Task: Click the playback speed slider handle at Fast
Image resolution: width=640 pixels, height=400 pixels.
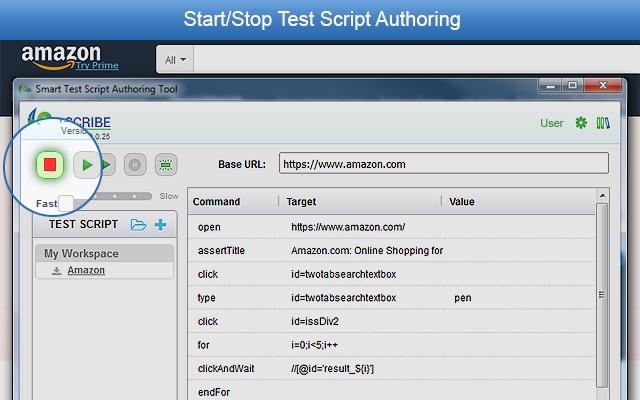Action: click(66, 203)
